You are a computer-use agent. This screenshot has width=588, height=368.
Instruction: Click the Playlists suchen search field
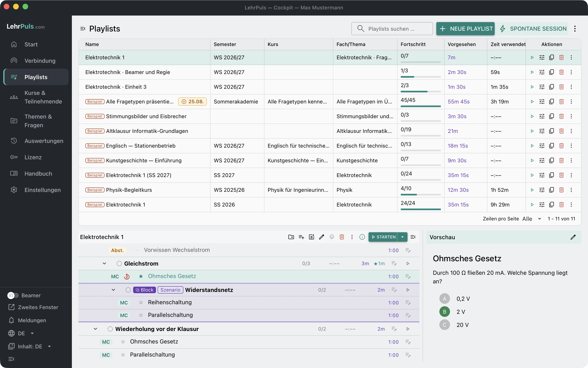tap(392, 29)
